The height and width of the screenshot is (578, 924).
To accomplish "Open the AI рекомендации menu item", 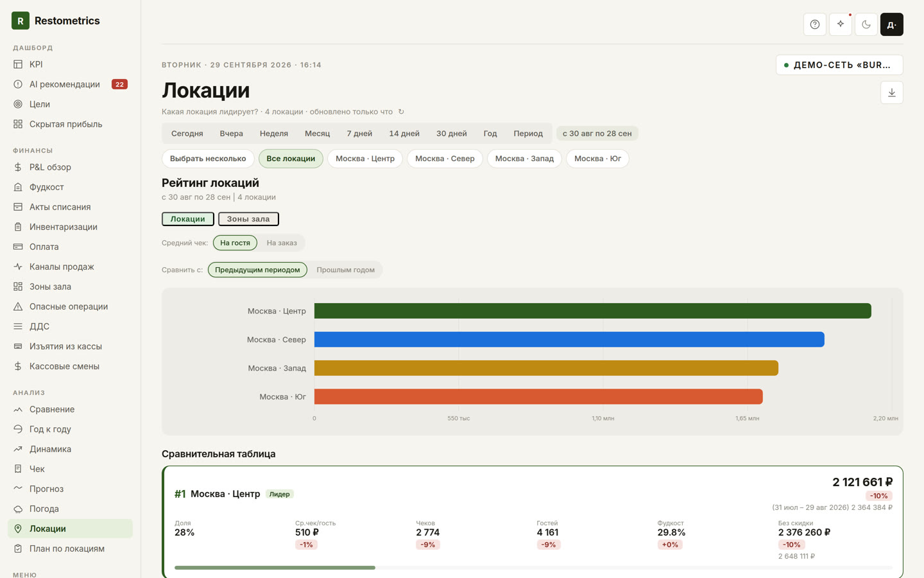I will [x=70, y=84].
